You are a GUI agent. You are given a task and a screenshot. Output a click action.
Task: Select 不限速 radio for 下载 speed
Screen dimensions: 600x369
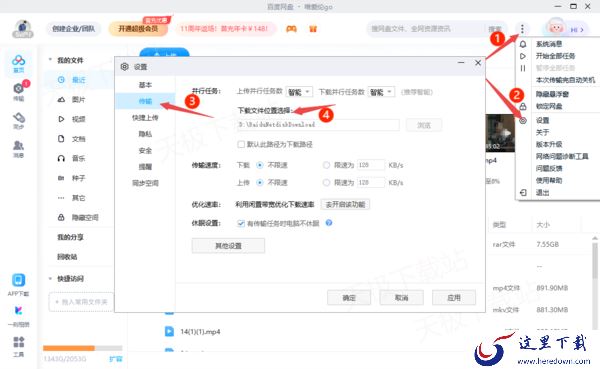click(x=260, y=165)
